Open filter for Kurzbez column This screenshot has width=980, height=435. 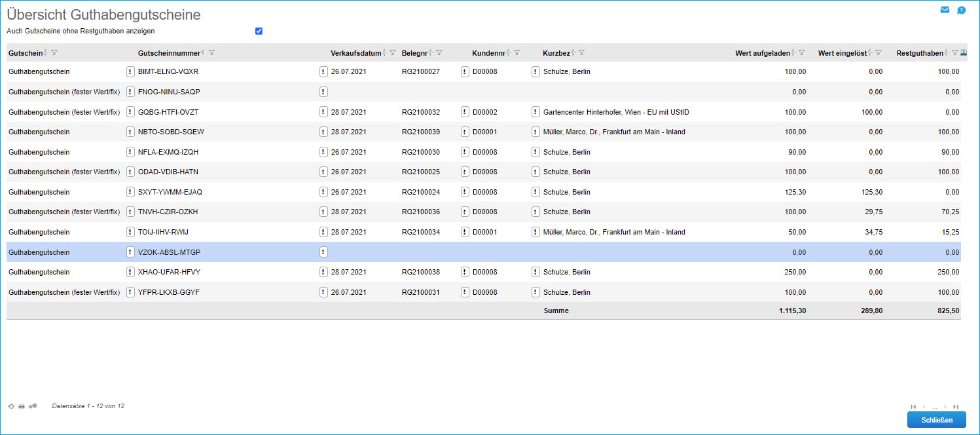coord(581,53)
